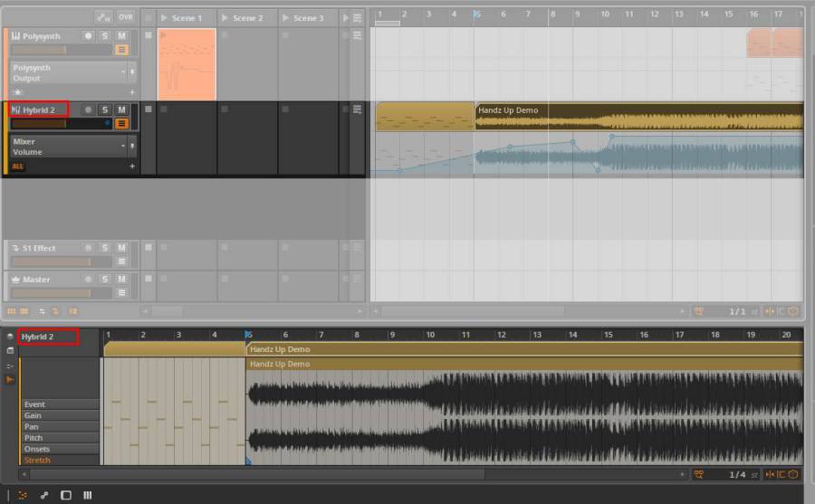Solo the Hybrid 2 track
815x504 pixels.
pos(105,109)
